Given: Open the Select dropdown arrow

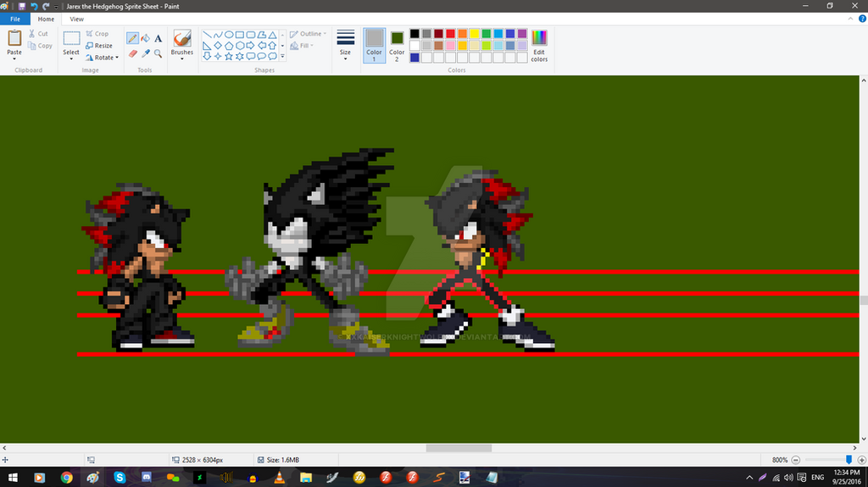Looking at the screenshot, I should click(x=71, y=58).
